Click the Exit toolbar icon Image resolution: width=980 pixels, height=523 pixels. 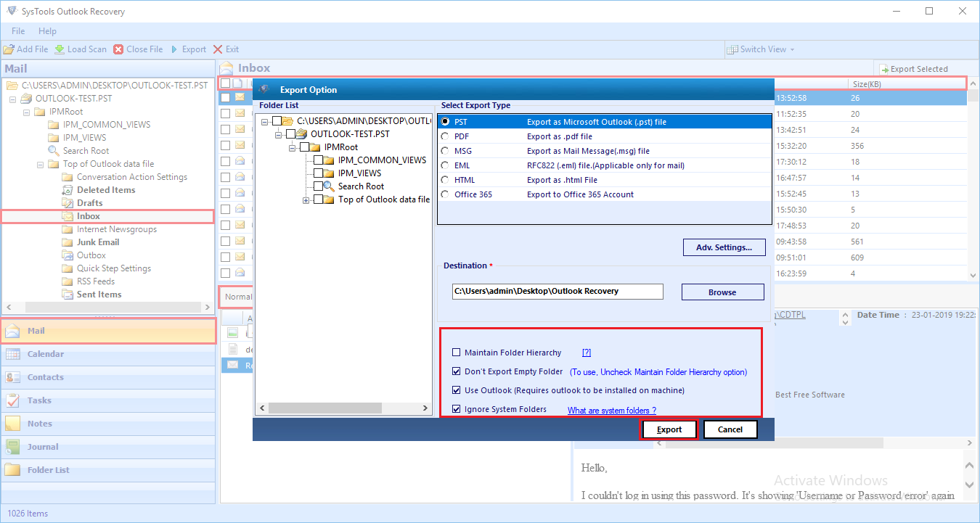218,49
